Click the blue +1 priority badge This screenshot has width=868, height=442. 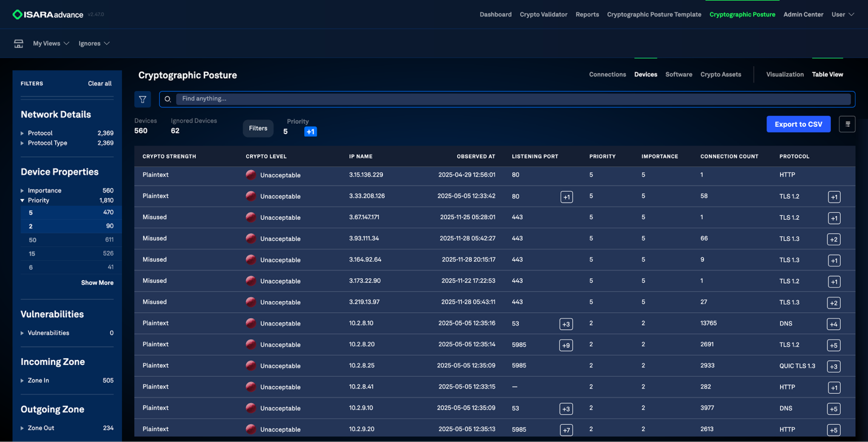point(310,132)
